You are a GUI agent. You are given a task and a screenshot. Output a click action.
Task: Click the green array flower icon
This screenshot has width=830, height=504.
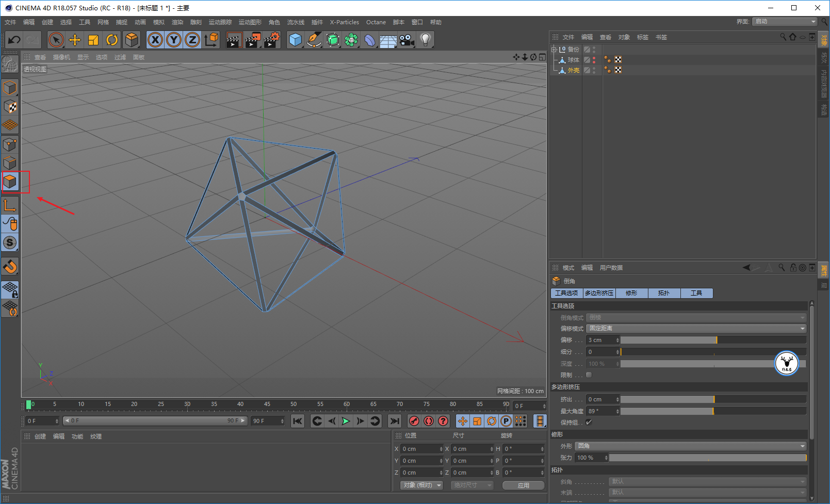point(351,40)
